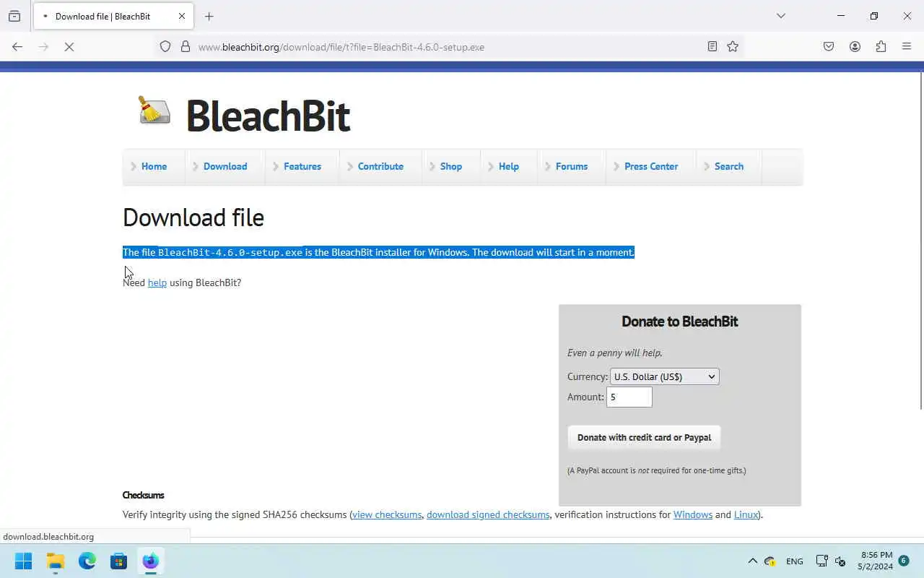Open the Forums menu item
924x578 pixels.
pyautogui.click(x=572, y=166)
